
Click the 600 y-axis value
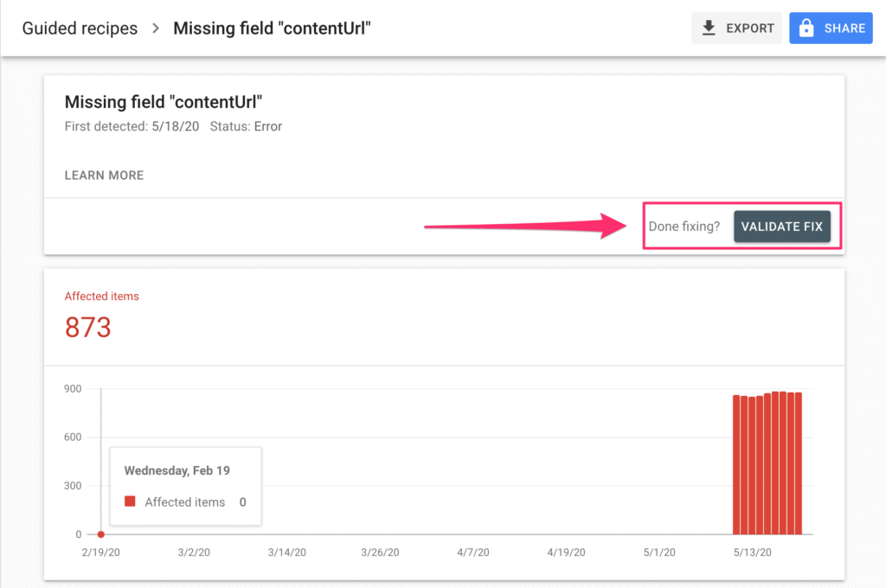[x=73, y=438]
